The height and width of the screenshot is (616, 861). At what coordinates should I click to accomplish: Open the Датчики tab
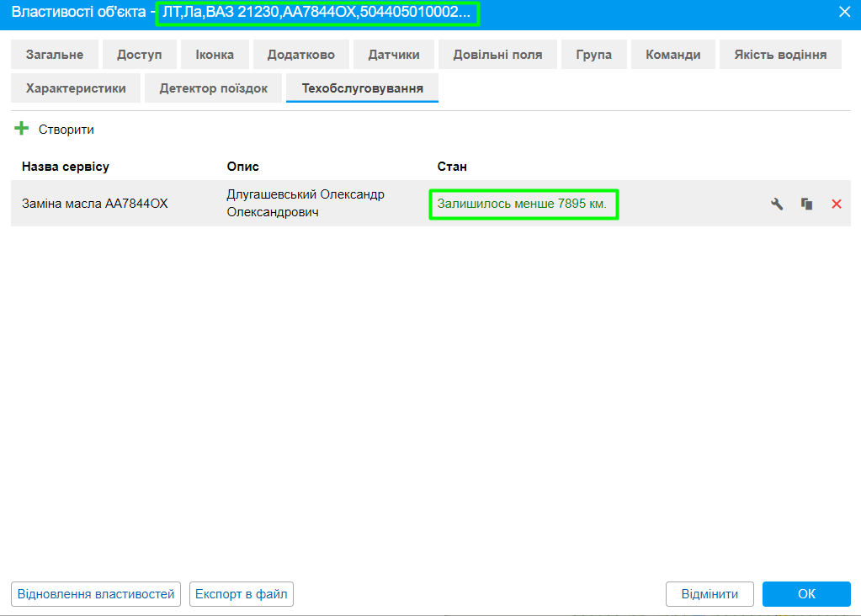point(393,55)
